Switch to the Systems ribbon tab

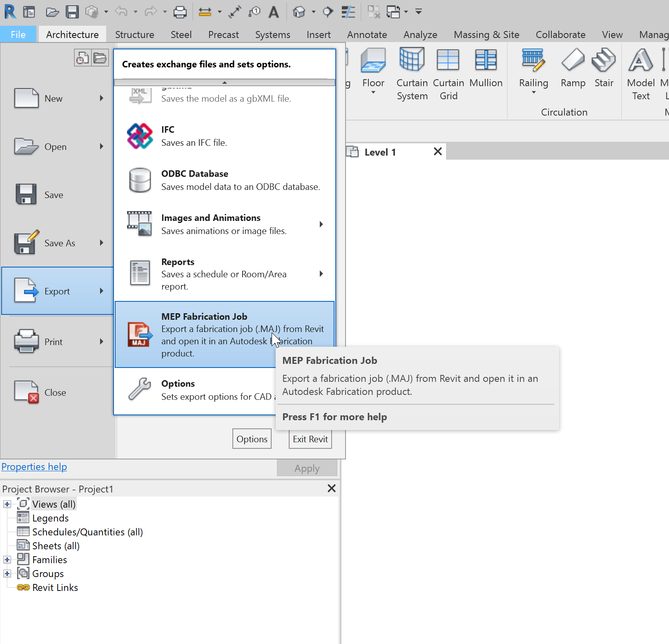[x=272, y=34]
